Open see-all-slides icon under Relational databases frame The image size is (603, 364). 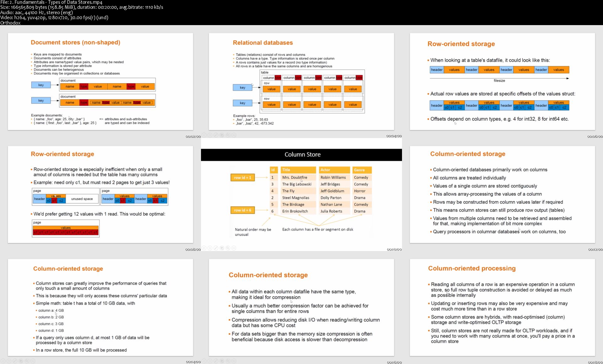222,135
